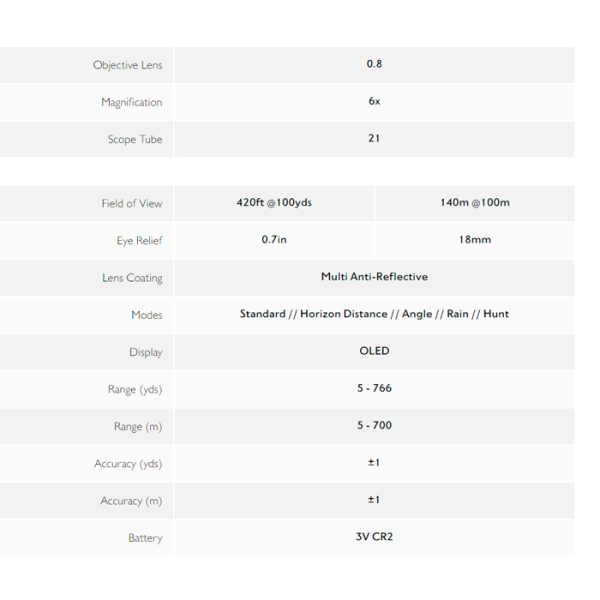Screen dimensions: 600x600
Task: Click the OLED display value
Action: point(374,351)
